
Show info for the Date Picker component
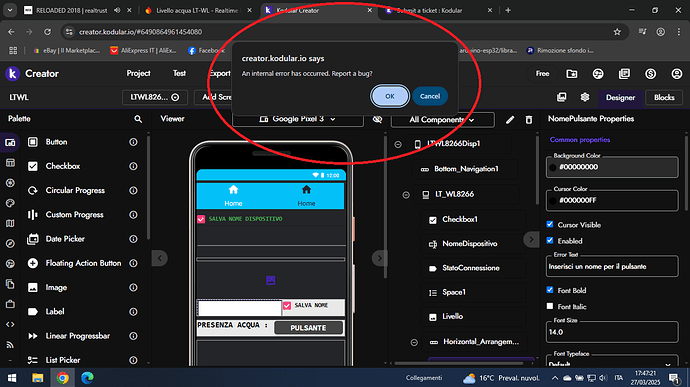pyautogui.click(x=133, y=239)
